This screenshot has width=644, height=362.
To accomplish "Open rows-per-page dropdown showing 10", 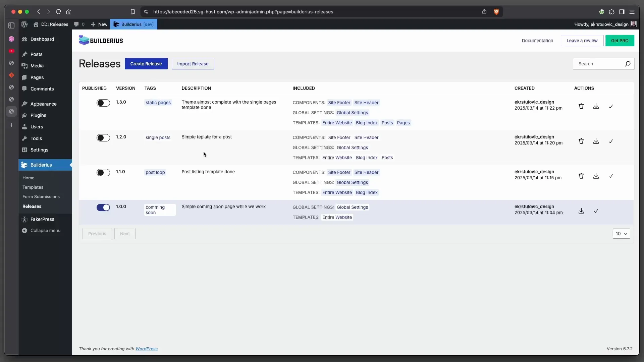I will (621, 234).
